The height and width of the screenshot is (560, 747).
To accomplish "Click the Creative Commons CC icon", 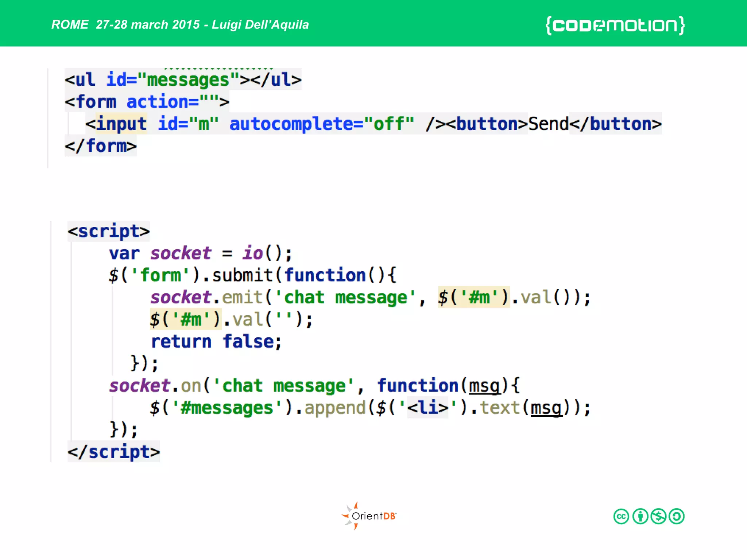I will click(x=621, y=517).
